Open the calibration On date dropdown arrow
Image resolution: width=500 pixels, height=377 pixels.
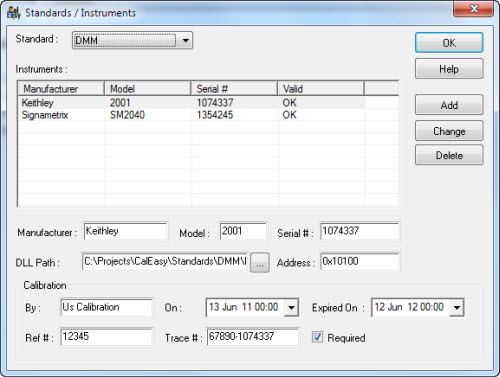click(x=291, y=307)
